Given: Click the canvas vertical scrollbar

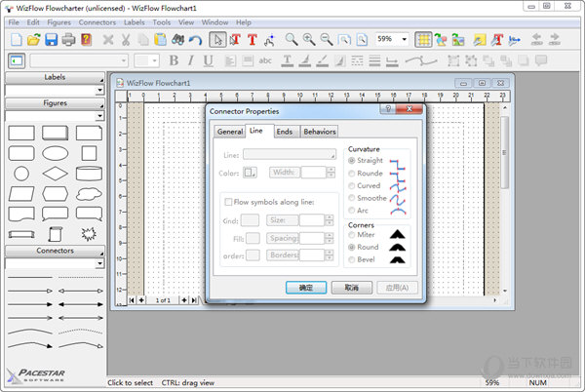Looking at the screenshot, I should pos(504,199).
